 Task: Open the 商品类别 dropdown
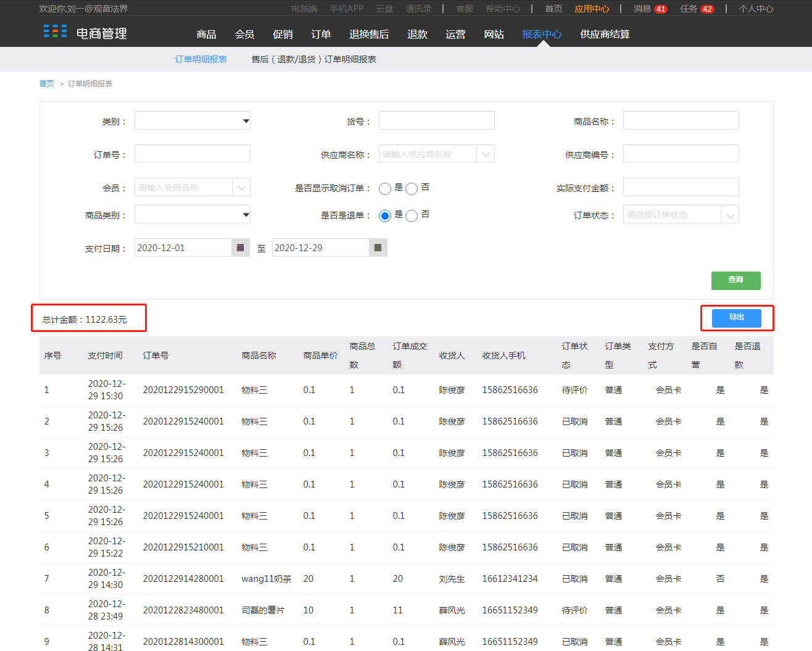(193, 214)
